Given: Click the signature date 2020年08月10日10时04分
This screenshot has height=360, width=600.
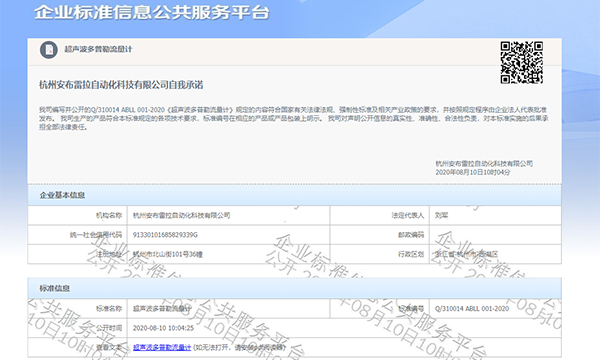Looking at the screenshot, I should click(x=473, y=173).
